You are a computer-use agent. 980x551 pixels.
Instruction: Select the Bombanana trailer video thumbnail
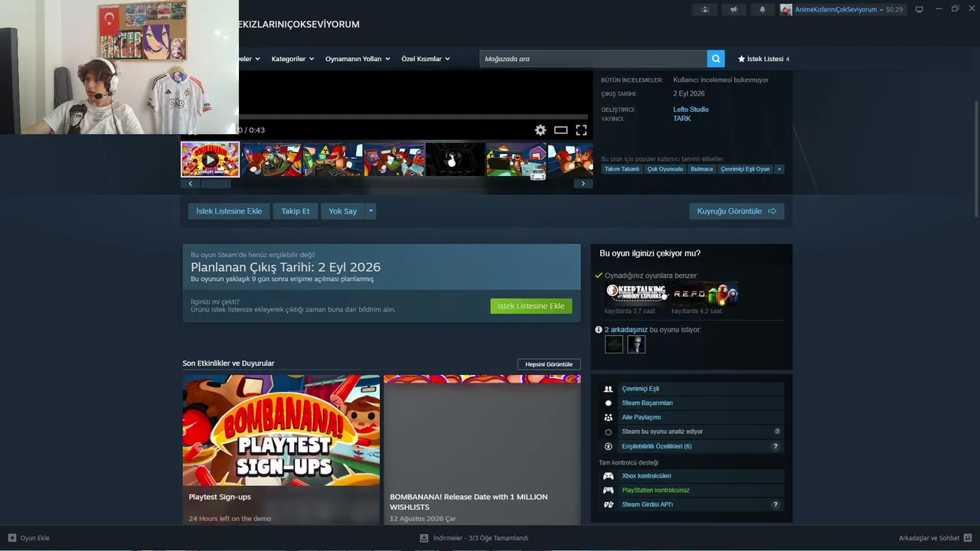(x=211, y=159)
